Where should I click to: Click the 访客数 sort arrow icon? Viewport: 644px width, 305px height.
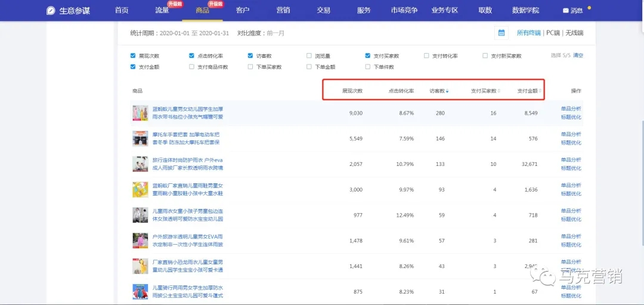(x=448, y=91)
